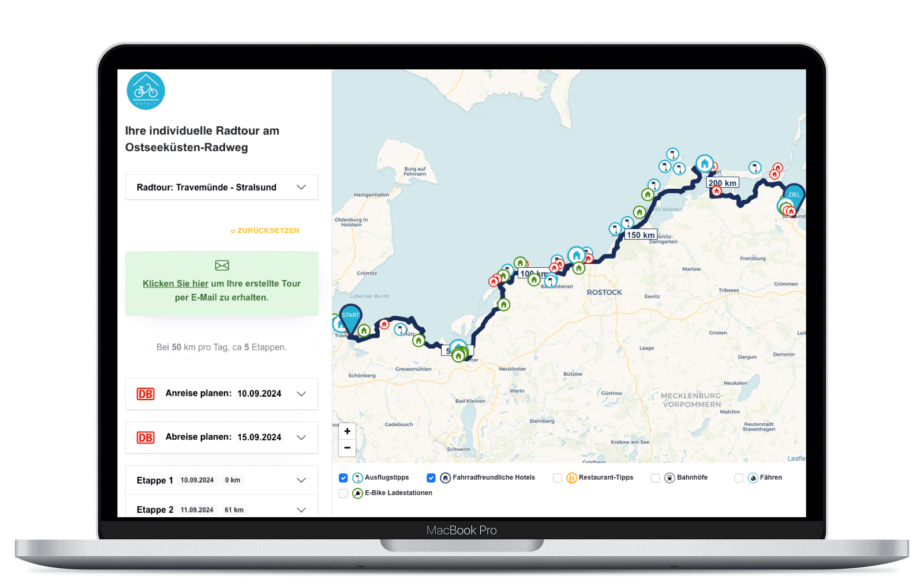Disable the Ausflugstipps checkbox
The height and width of the screenshot is (588, 924).
[343, 478]
